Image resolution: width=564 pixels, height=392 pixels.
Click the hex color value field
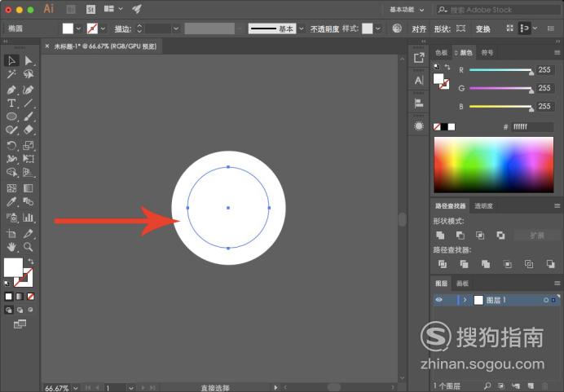tap(532, 126)
